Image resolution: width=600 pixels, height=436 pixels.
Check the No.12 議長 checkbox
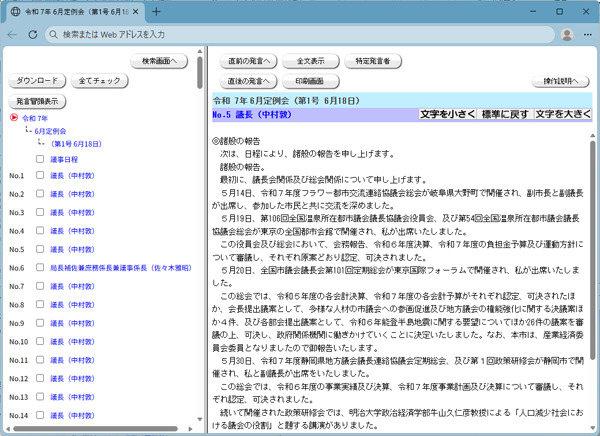(x=40, y=378)
